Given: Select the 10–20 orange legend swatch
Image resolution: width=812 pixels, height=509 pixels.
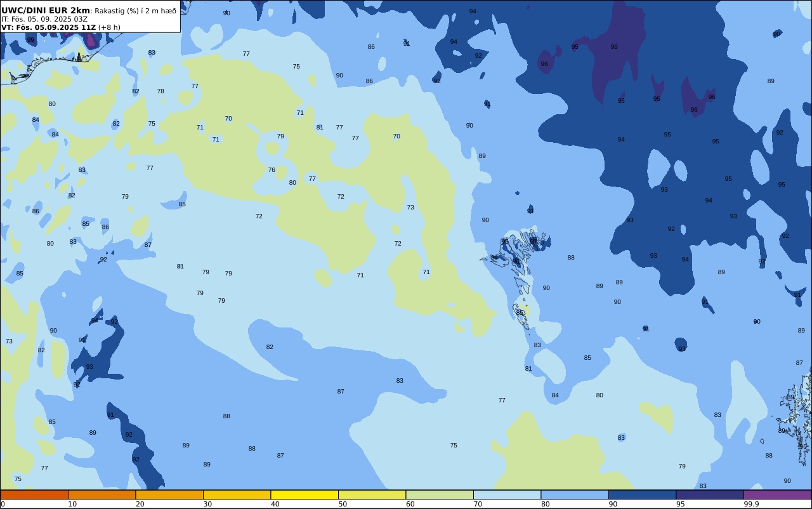Looking at the screenshot, I should click(x=101, y=494).
